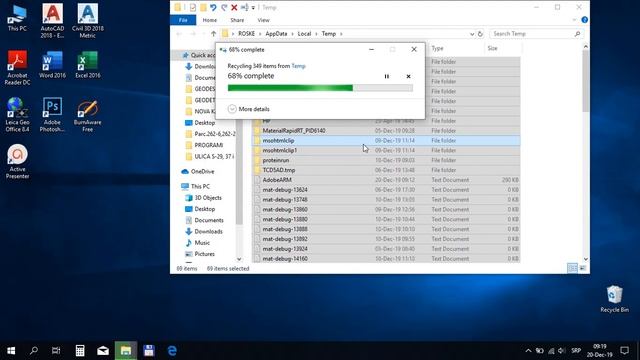This screenshot has width=640, height=360.
Task: Sort by Size column header
Action: click(493, 48)
